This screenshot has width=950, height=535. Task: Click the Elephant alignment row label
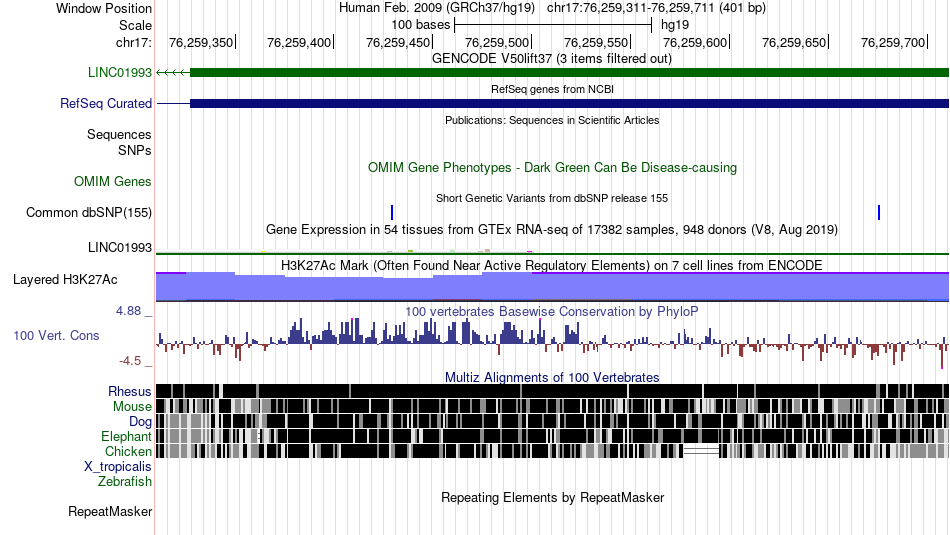click(x=126, y=436)
